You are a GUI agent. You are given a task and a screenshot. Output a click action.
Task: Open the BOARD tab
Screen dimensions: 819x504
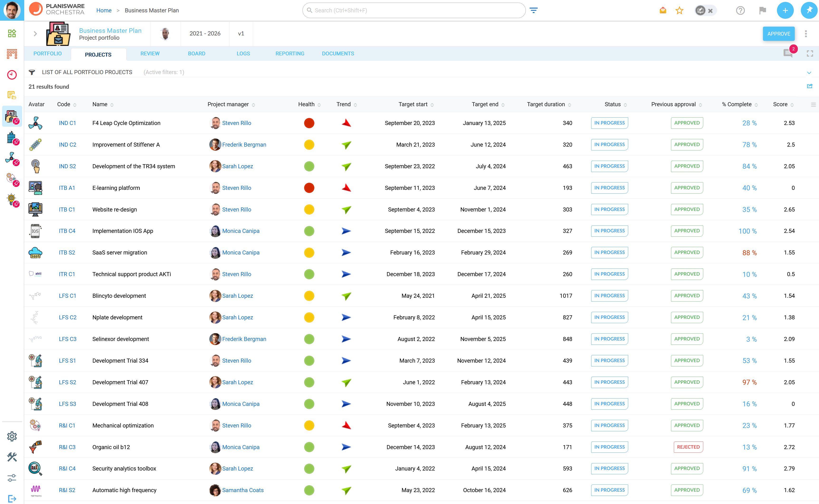tap(196, 53)
